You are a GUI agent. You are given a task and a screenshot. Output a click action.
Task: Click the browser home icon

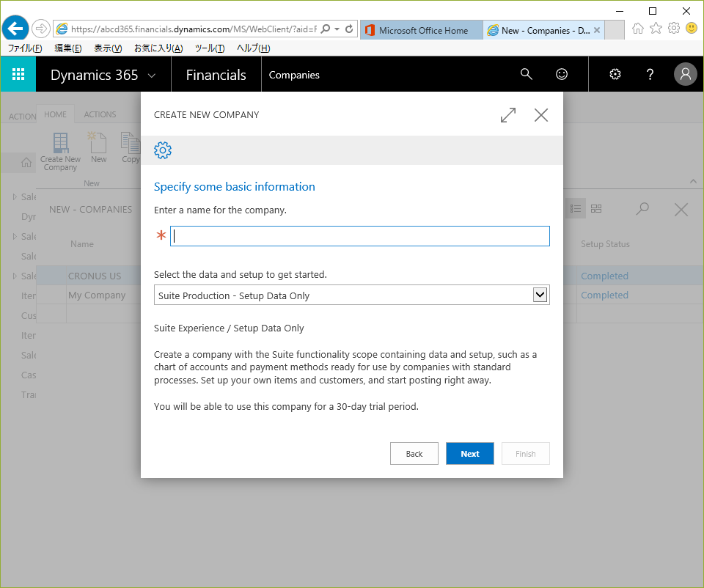pos(637,29)
